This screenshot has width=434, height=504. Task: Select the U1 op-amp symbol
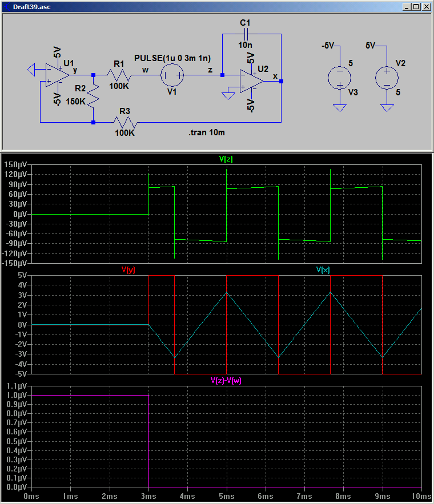click(x=57, y=75)
